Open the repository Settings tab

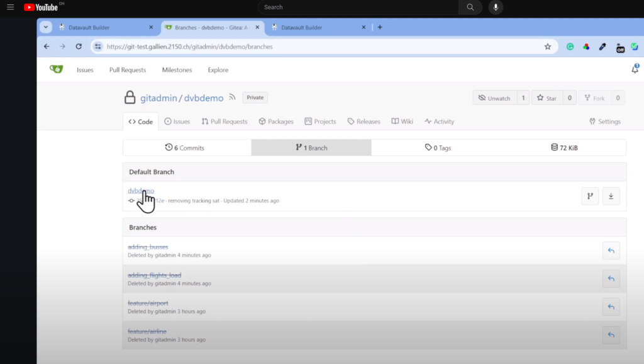(604, 122)
